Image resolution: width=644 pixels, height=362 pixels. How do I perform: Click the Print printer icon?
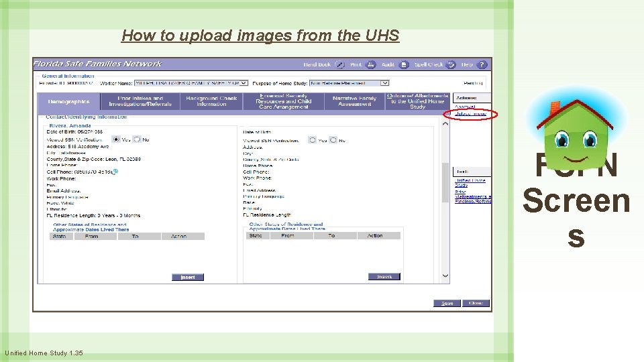(x=371, y=64)
